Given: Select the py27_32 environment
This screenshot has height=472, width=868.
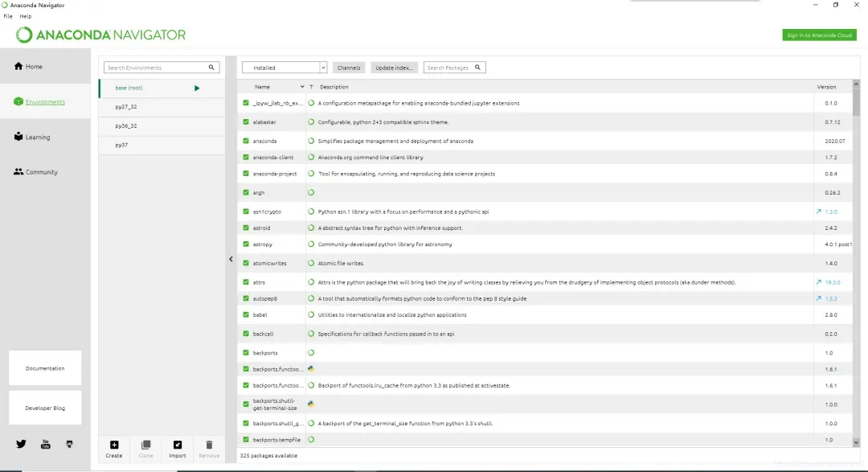Looking at the screenshot, I should [162, 107].
